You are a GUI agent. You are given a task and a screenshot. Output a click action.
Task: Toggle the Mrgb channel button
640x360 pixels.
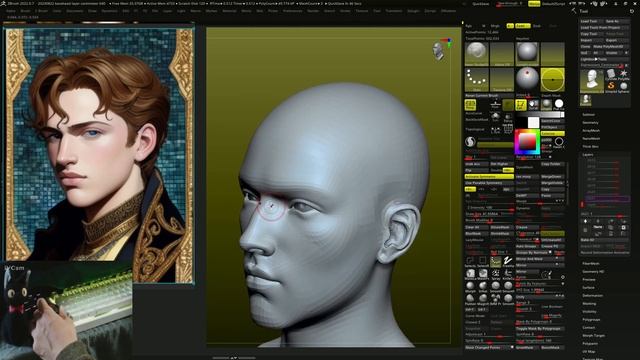(x=495, y=26)
